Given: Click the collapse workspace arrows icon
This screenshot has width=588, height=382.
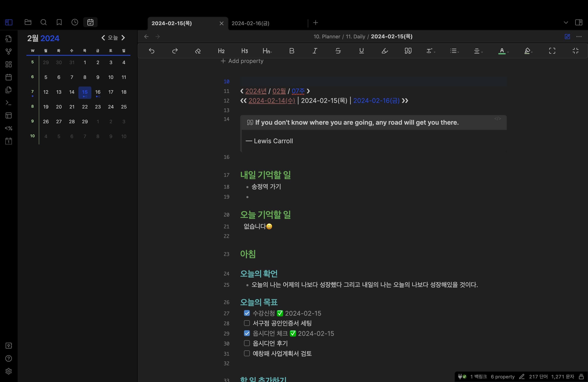Looking at the screenshot, I should click(x=576, y=51).
